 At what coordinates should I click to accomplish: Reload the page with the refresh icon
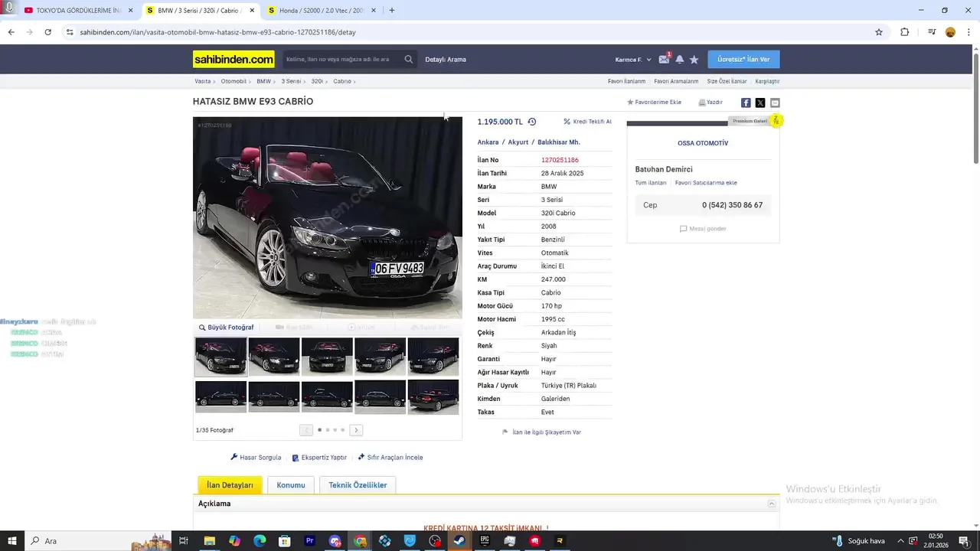click(x=47, y=32)
